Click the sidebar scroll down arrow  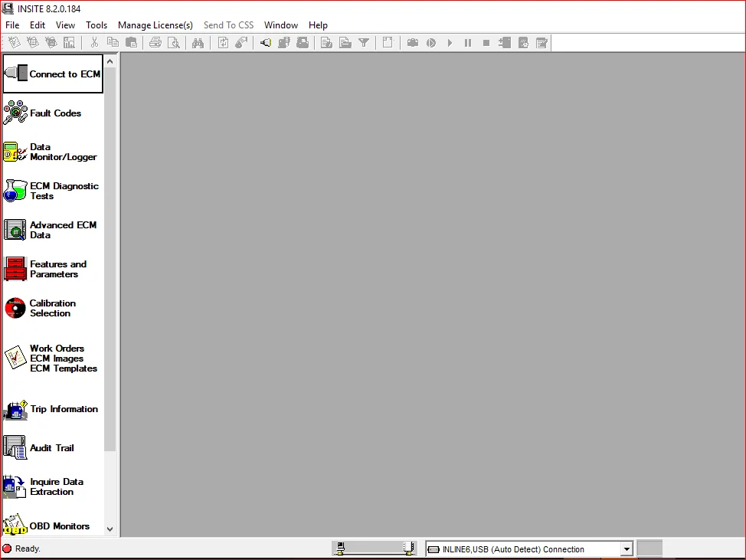(x=110, y=529)
